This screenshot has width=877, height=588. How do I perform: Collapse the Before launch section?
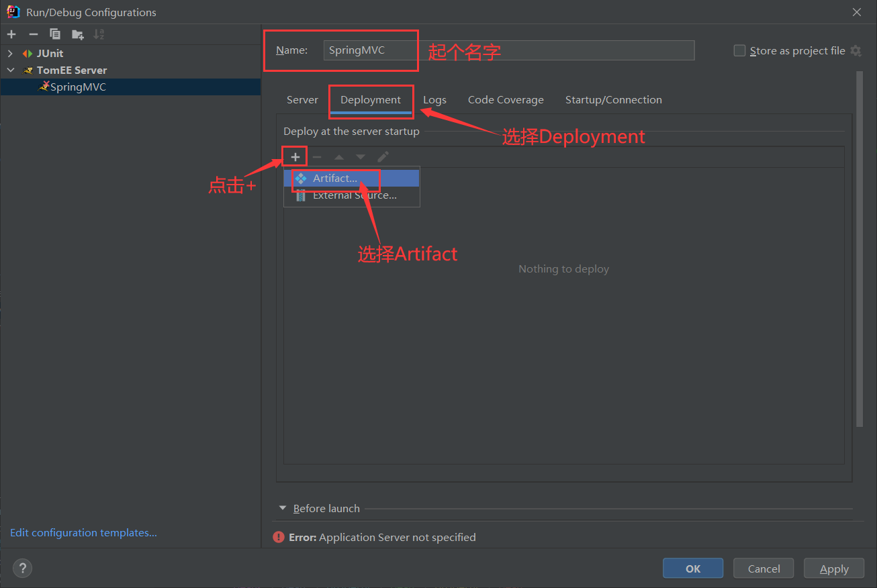[283, 508]
